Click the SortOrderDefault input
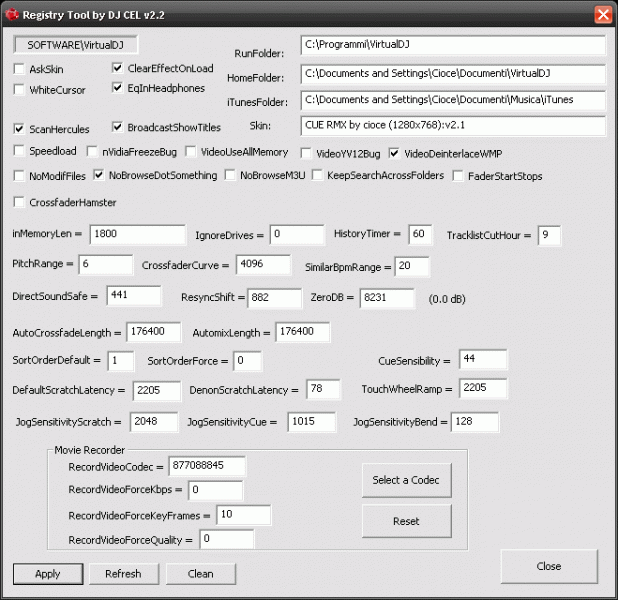This screenshot has height=600, width=618. (121, 361)
